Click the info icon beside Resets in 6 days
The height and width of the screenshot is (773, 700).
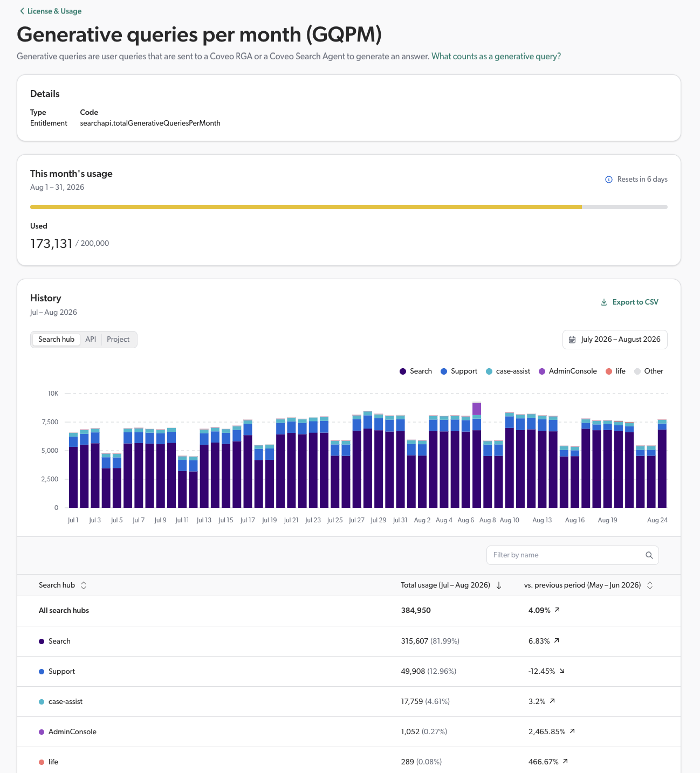(x=609, y=180)
